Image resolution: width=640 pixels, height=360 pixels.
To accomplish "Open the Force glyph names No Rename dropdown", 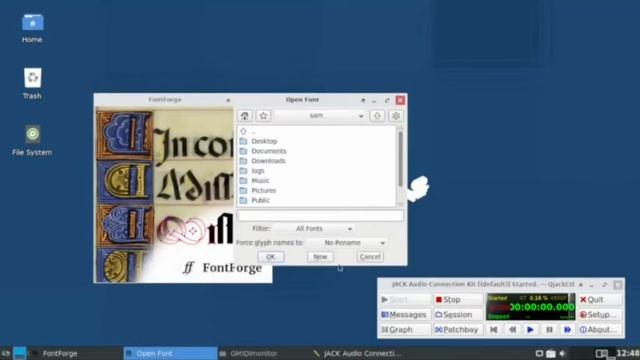I will pyautogui.click(x=347, y=243).
